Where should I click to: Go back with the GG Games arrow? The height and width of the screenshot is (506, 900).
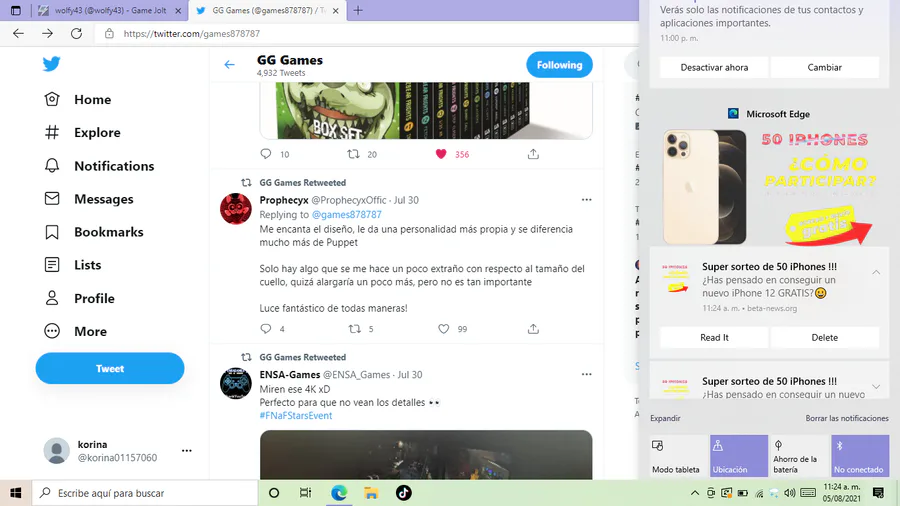click(230, 65)
